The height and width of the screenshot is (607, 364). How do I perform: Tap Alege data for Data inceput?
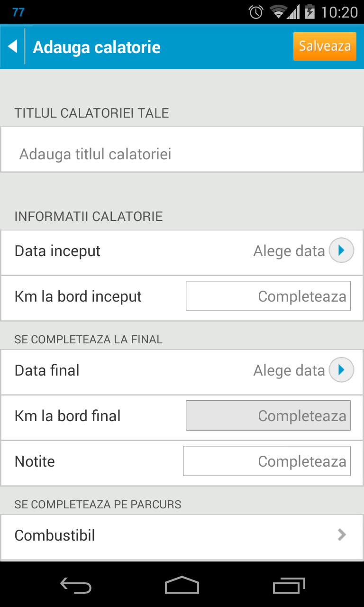point(289,251)
